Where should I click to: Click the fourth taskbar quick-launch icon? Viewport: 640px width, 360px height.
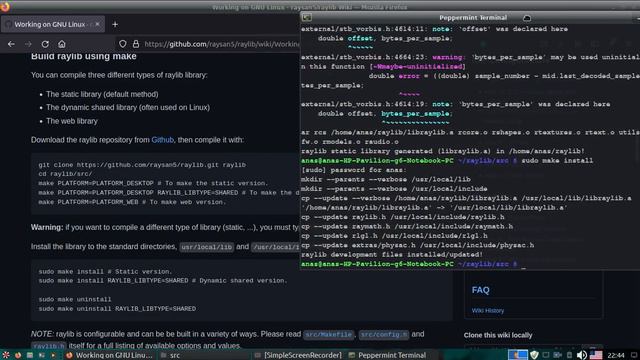pos(41,355)
